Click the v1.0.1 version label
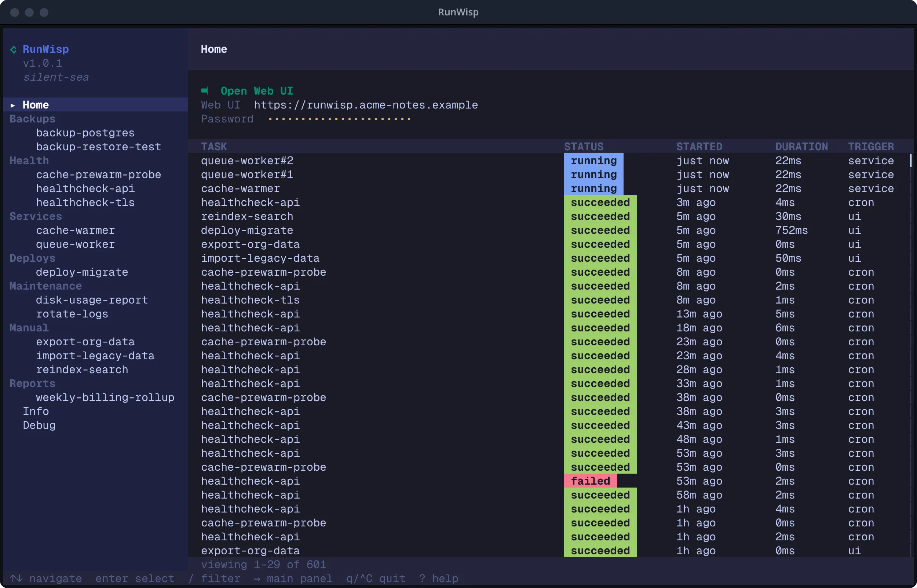 43,63
